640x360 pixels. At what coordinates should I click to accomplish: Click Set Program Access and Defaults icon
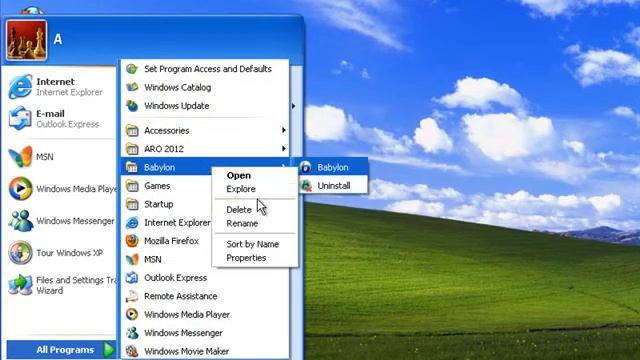point(132,69)
